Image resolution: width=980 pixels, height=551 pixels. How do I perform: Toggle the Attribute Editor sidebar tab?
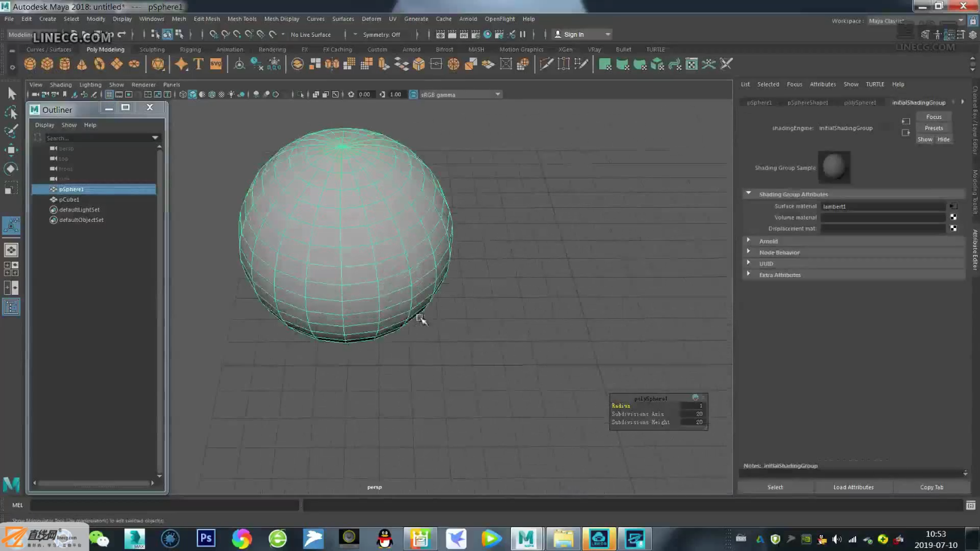pos(974,249)
